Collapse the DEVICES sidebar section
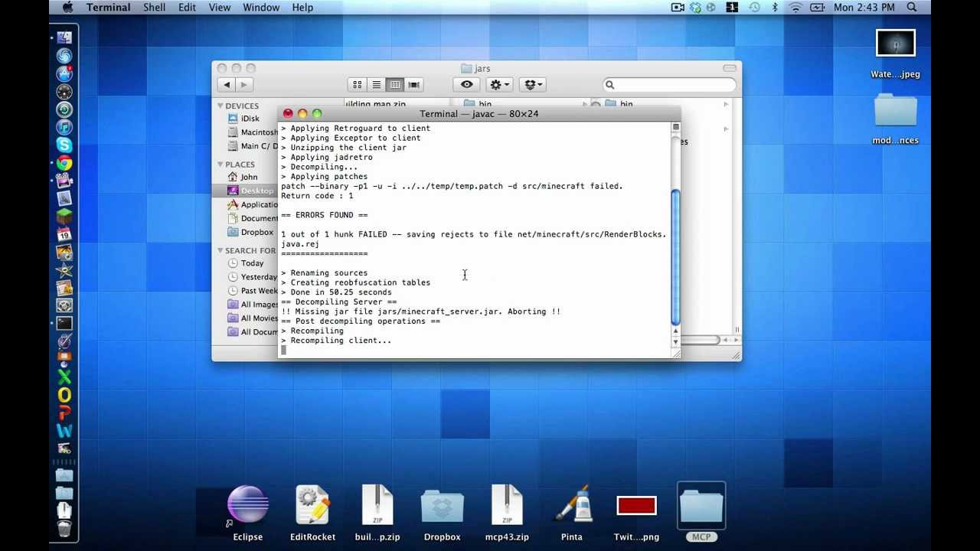This screenshot has width=980, height=551. click(220, 106)
